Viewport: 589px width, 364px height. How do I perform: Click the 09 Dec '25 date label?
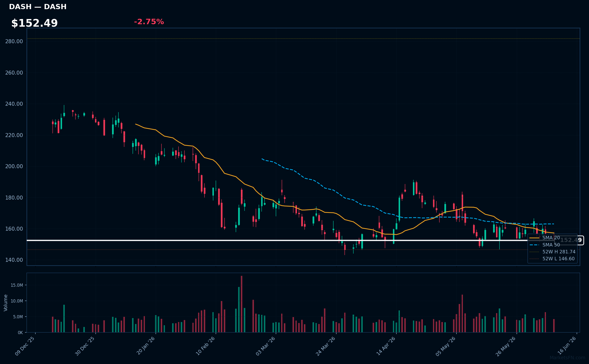tap(25, 346)
